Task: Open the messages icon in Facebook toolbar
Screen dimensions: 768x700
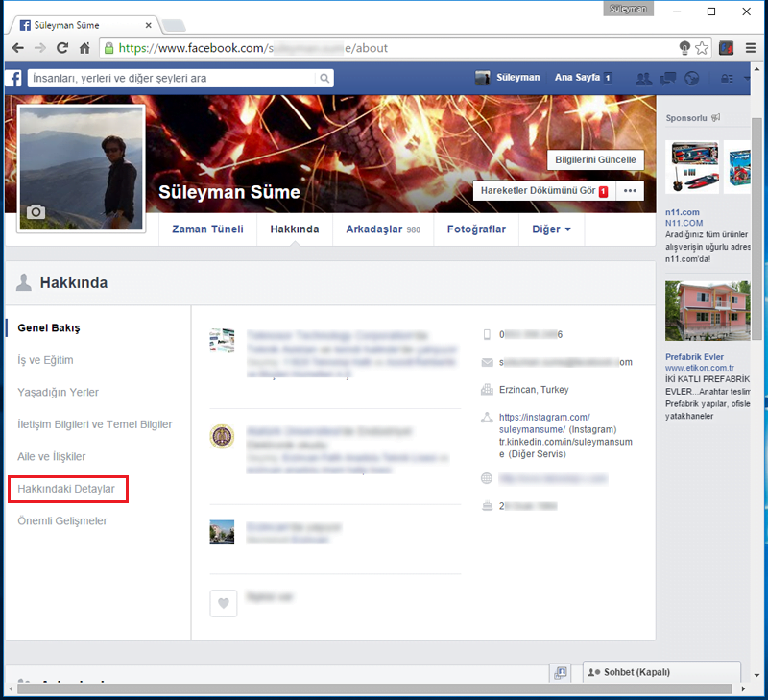Action: 667,78
